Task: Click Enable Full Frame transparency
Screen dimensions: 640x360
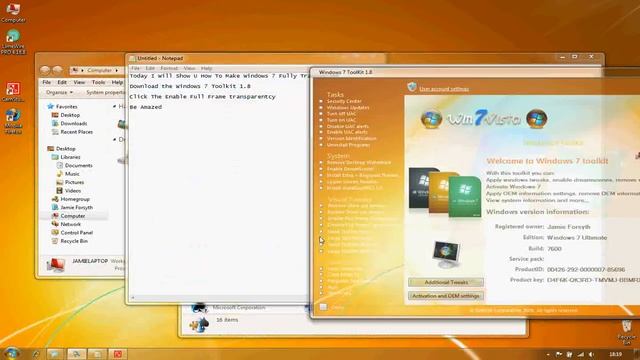Action: pyautogui.click(x=362, y=219)
